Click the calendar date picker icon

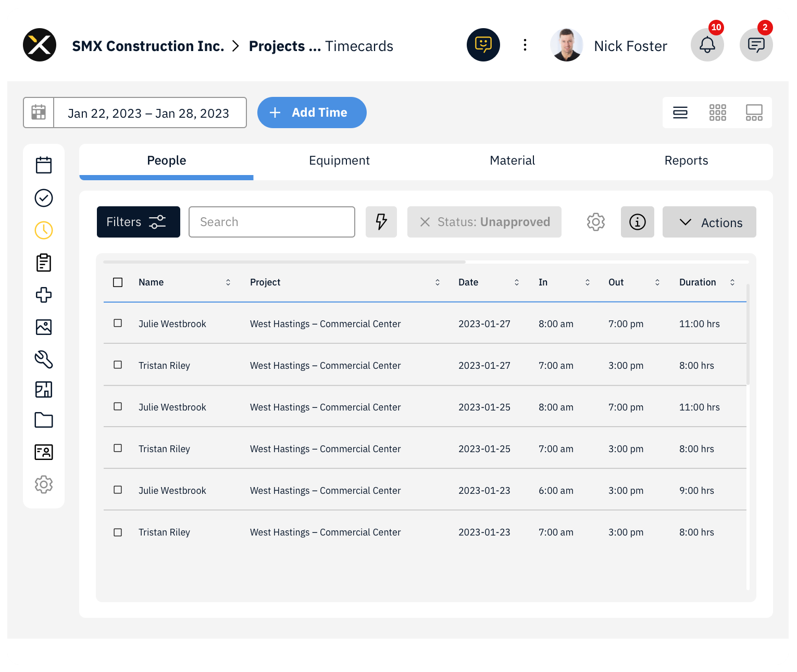click(39, 113)
